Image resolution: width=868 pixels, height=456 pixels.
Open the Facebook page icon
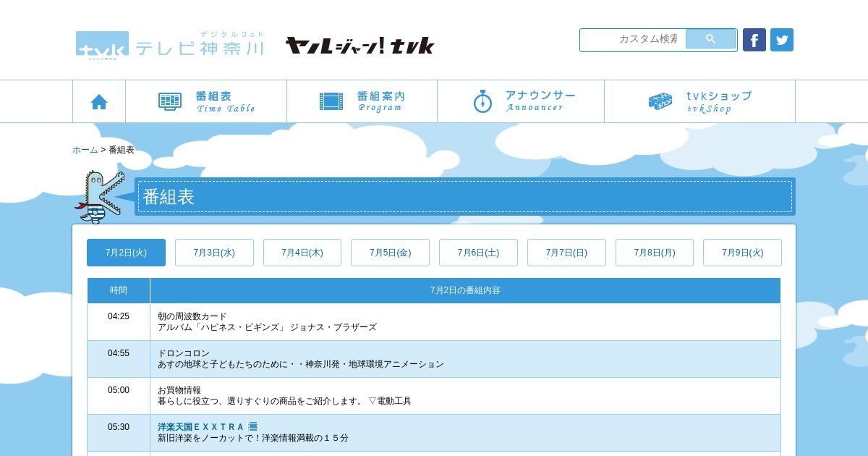754,40
